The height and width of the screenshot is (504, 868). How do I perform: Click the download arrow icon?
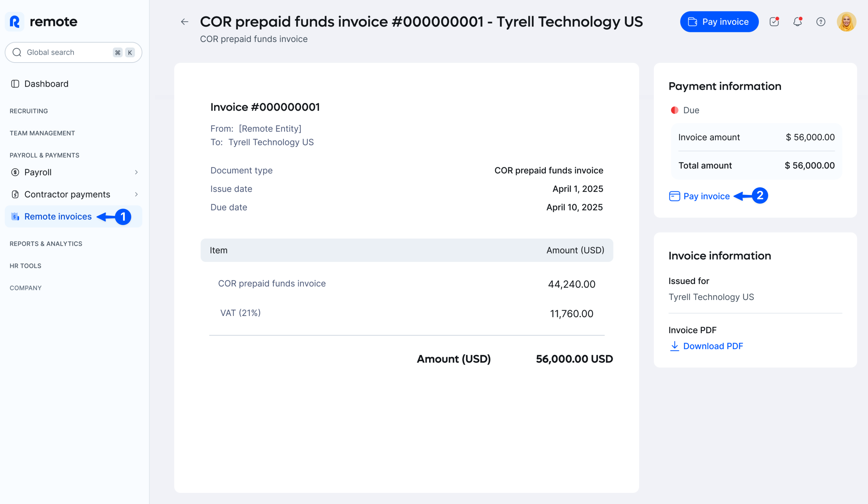coord(675,346)
